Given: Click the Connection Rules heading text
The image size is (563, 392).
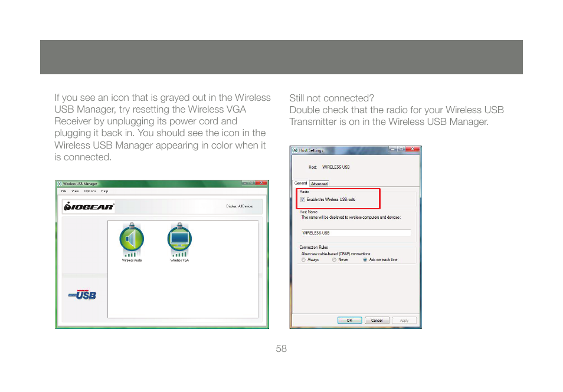Looking at the screenshot, I should (313, 247).
